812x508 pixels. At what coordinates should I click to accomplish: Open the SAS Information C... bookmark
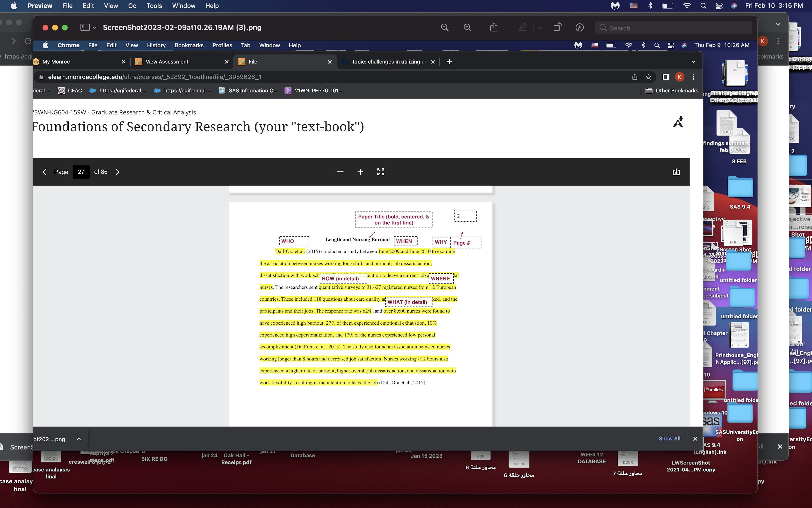pyautogui.click(x=248, y=90)
